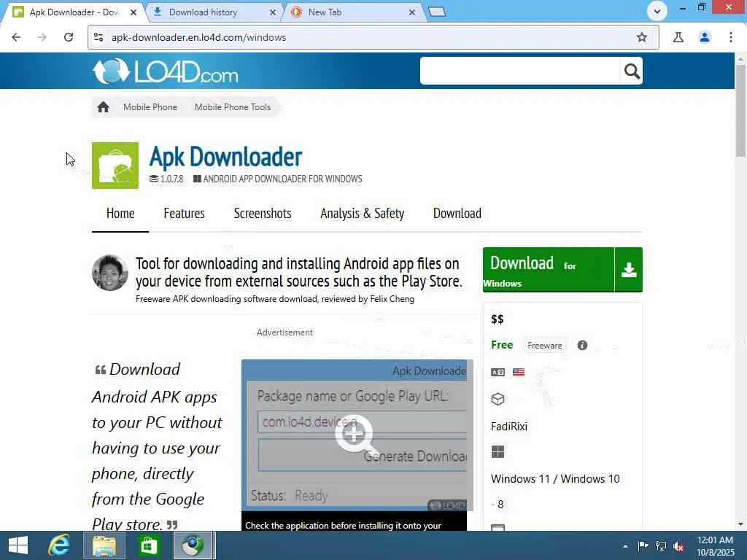Select the Home page tab

[x=120, y=214]
